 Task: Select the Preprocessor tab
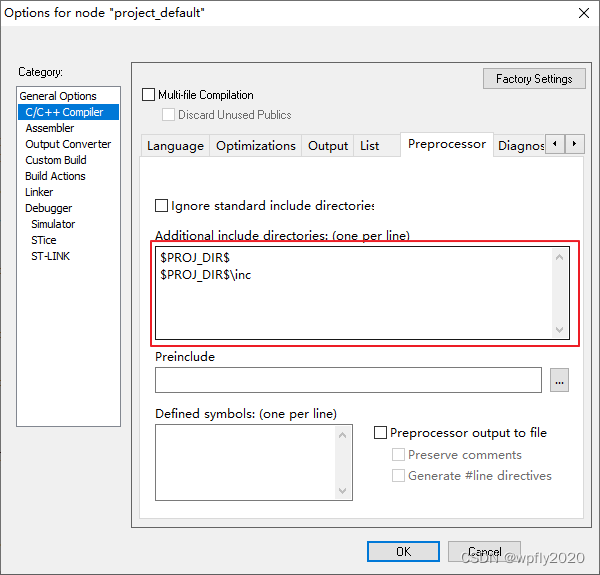tap(447, 144)
